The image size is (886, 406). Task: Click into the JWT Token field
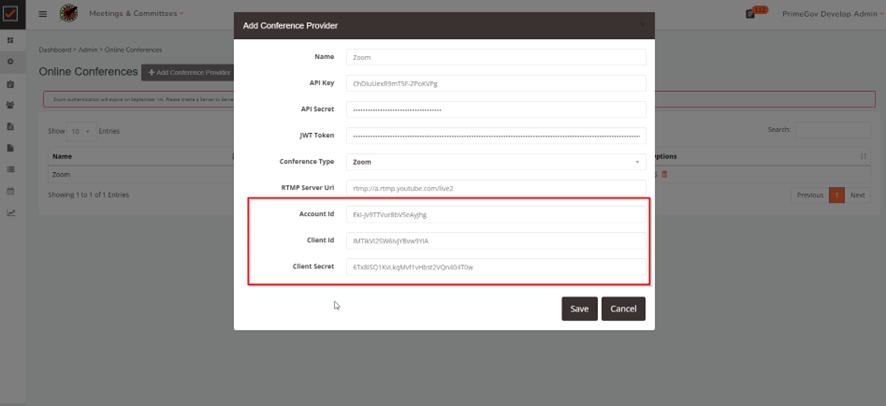(496, 136)
